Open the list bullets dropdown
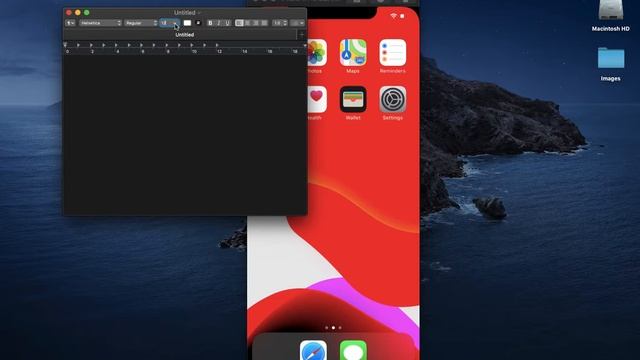640x360 pixels. click(x=298, y=23)
